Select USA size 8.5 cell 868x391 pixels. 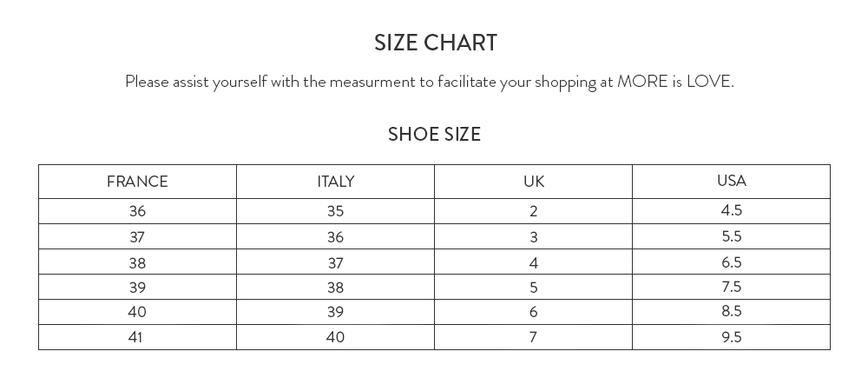pos(731,311)
